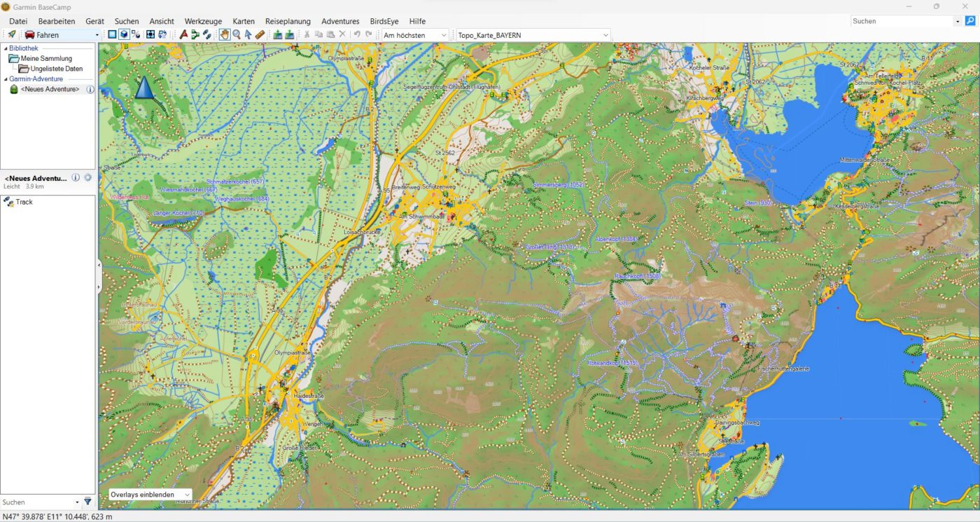
Task: Open the Neues Adventure gear settings
Action: 88,178
